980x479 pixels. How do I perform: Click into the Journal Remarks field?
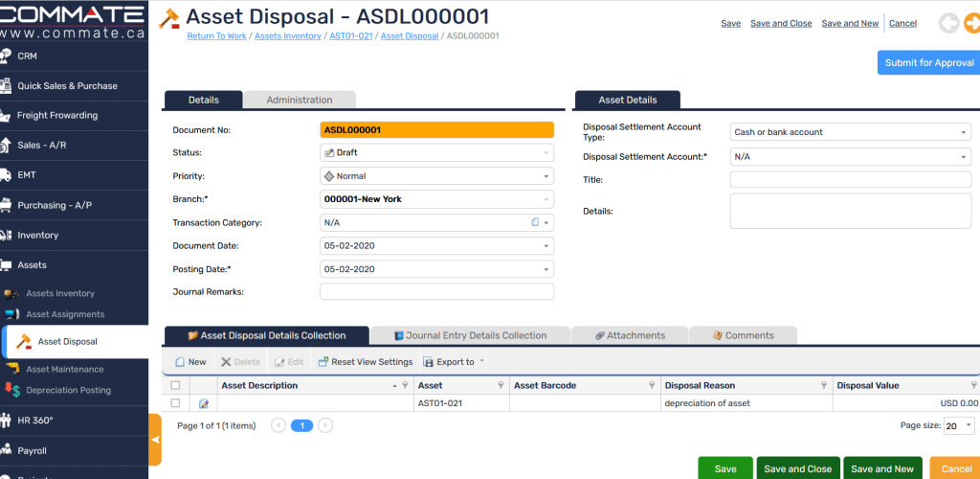click(x=436, y=292)
